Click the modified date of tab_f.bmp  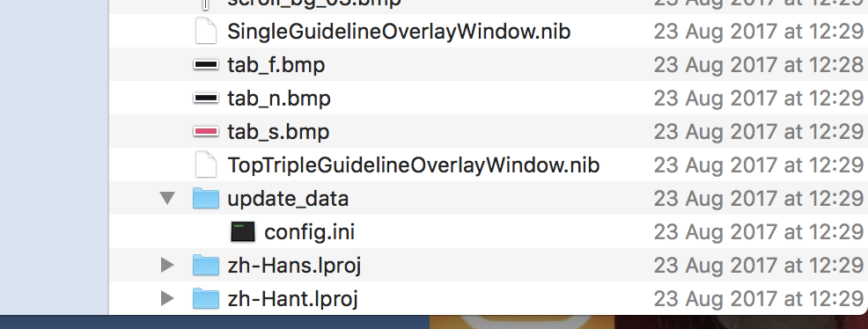[758, 65]
